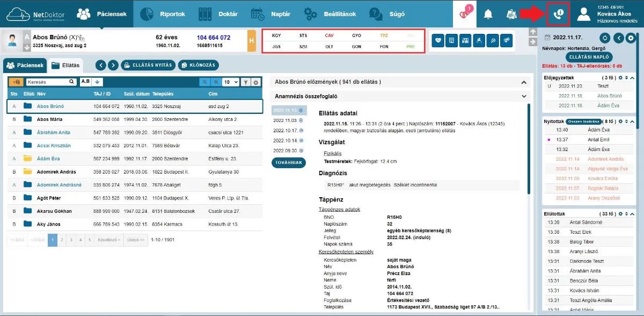Click the magnifier search icon in patient toolbar
Viewport: 644px width, 316px height.
click(x=492, y=40)
